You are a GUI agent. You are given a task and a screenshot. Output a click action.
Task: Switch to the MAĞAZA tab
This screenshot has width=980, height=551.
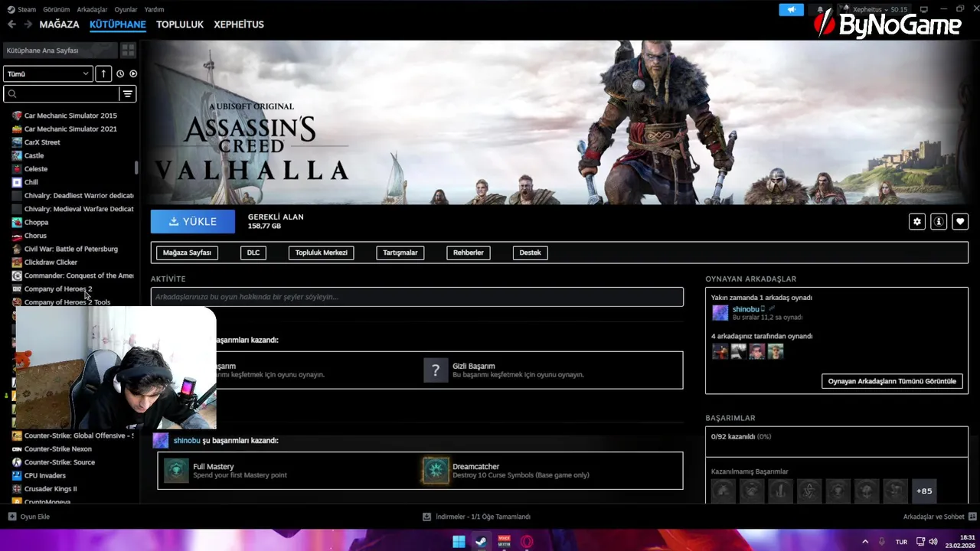pos(59,24)
